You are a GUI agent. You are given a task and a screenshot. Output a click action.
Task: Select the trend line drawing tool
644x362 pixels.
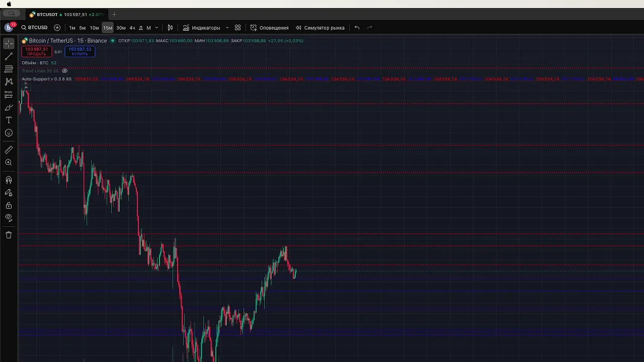[9, 56]
